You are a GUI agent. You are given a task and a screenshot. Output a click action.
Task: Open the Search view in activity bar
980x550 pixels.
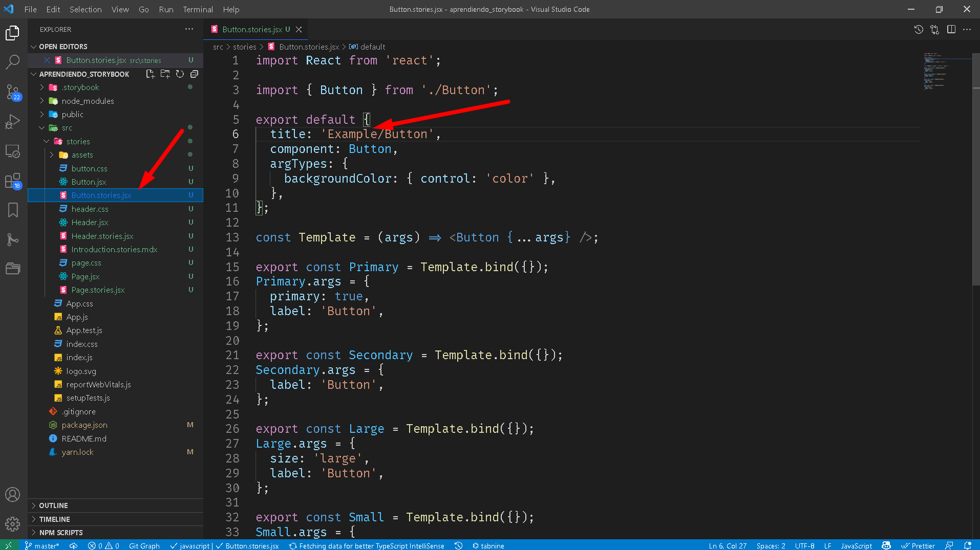(13, 62)
